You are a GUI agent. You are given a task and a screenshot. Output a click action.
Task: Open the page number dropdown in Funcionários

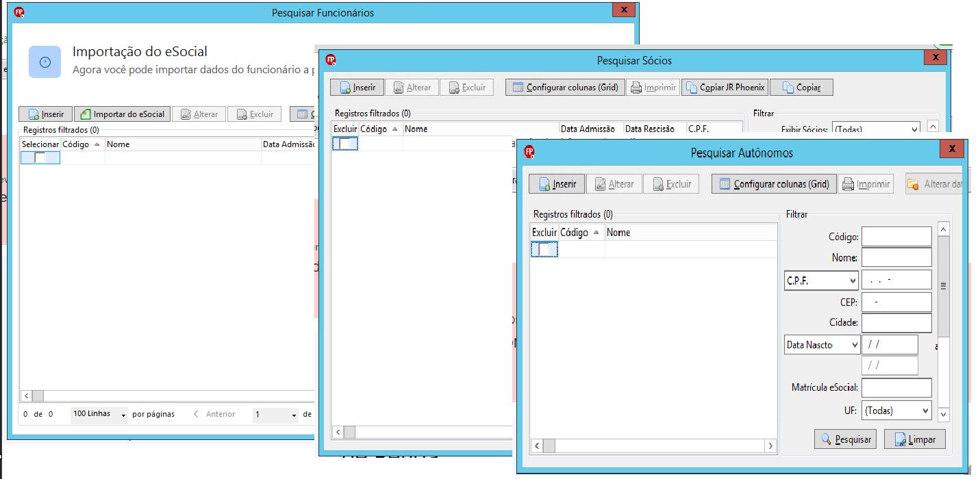pos(275,415)
